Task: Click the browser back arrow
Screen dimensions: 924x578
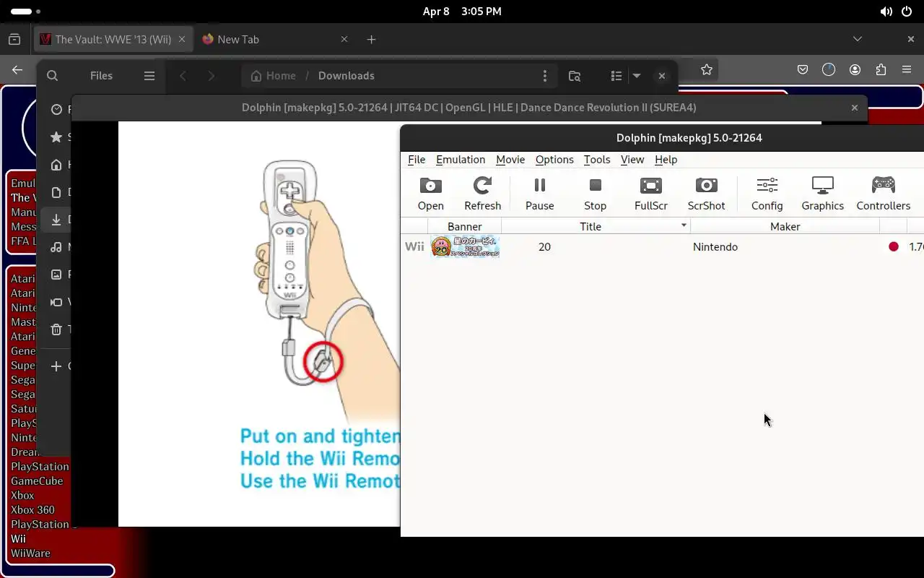Action: click(x=17, y=69)
